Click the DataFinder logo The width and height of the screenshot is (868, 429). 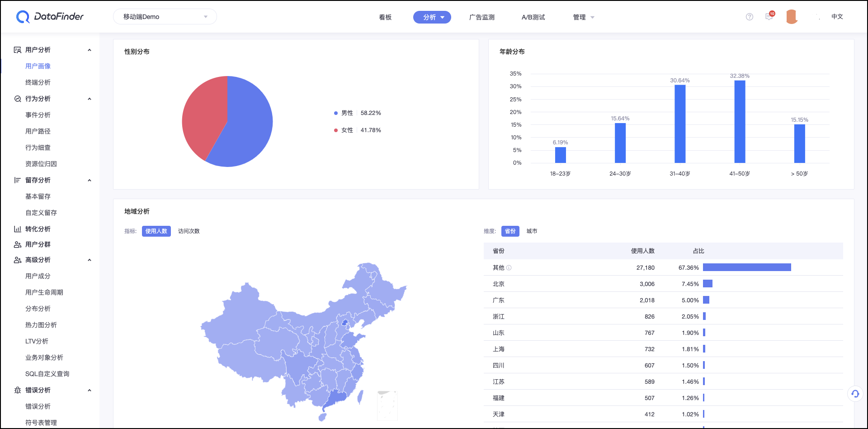(50, 17)
